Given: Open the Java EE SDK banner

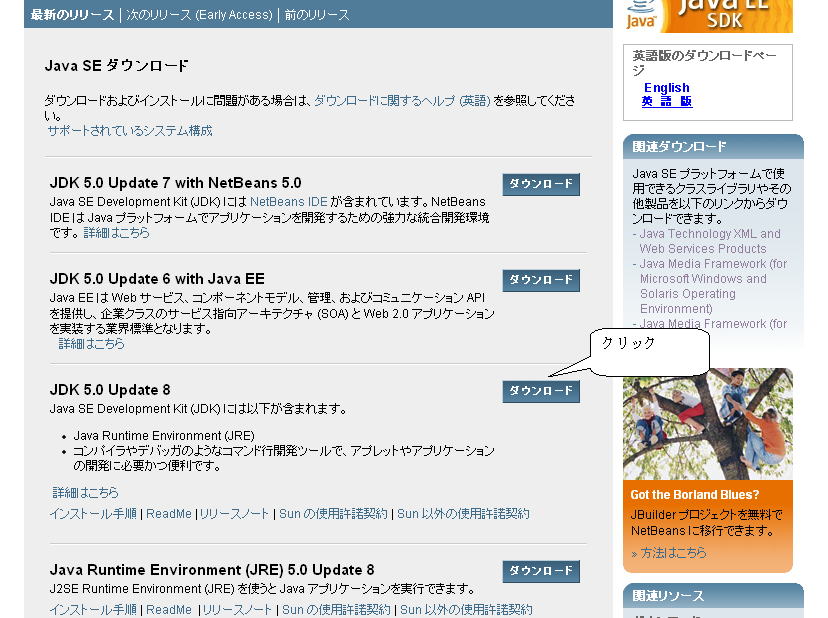Looking at the screenshot, I should tap(708, 16).
